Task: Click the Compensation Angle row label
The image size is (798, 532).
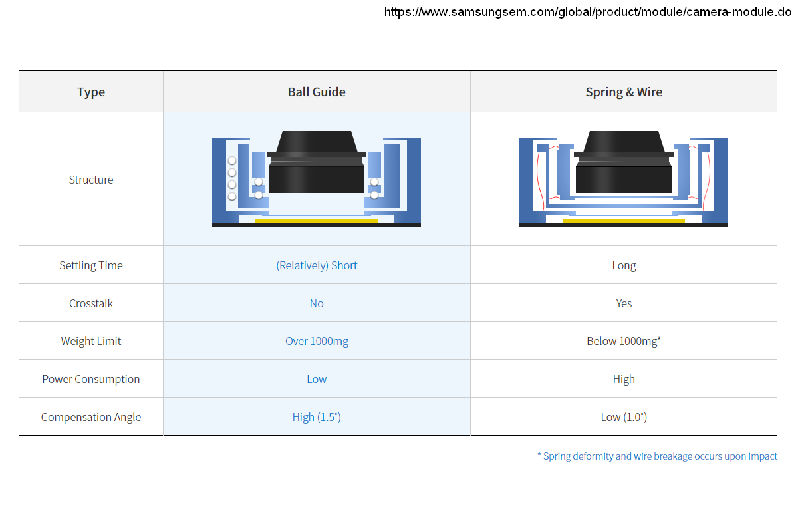Action: (x=91, y=417)
